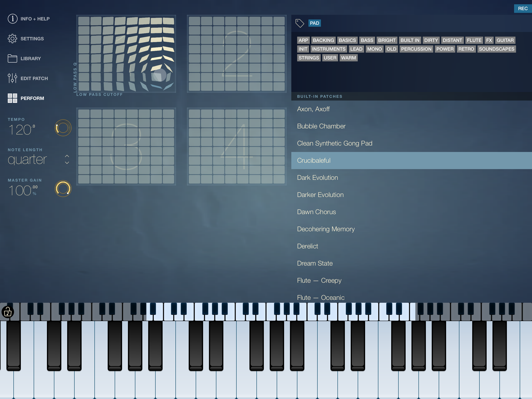Increase note length with the up chevron
Viewport: 532px width, 399px height.
click(x=67, y=156)
